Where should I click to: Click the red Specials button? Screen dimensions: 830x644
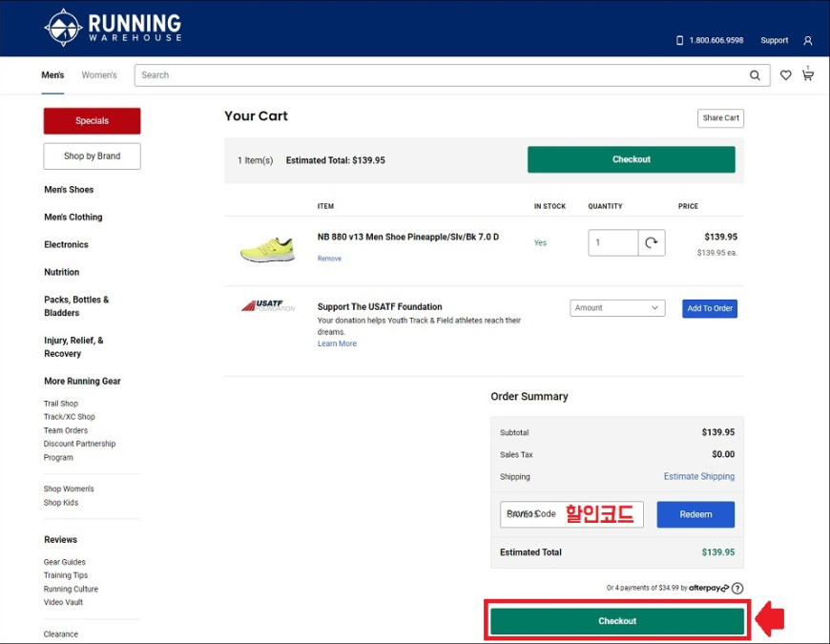[x=93, y=120]
